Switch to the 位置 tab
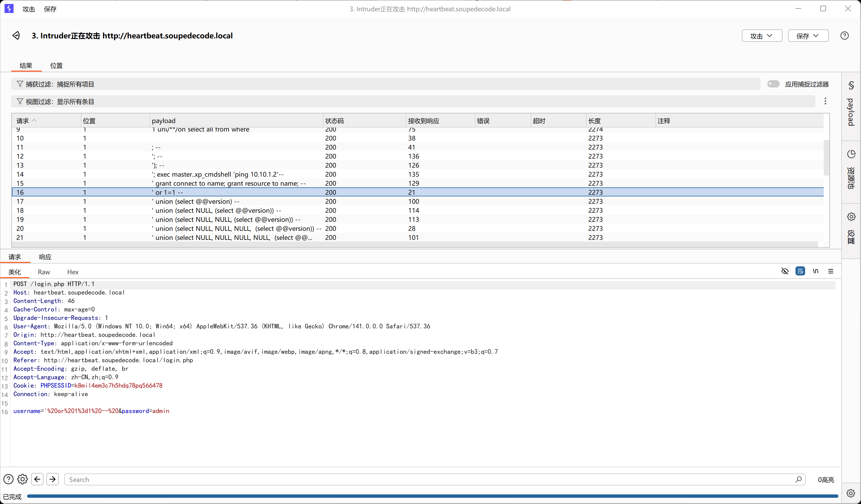Viewport: 861px width, 504px height. click(56, 65)
